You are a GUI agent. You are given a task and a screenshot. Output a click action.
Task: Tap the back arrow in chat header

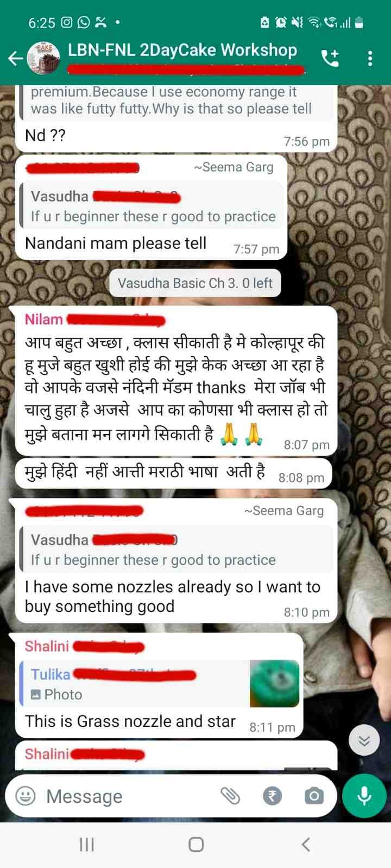15,58
